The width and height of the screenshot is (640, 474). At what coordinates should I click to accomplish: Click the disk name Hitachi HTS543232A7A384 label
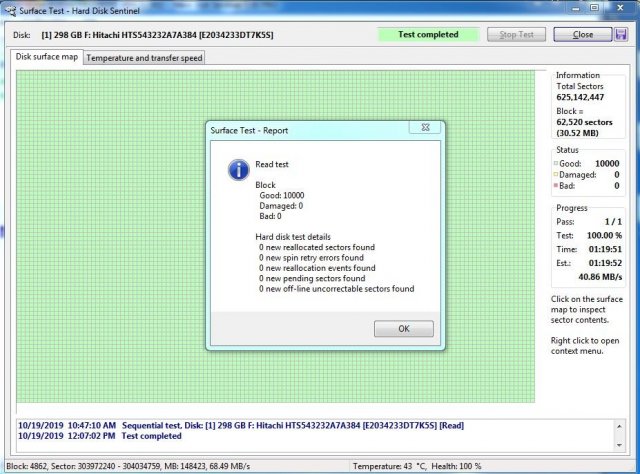(157, 35)
